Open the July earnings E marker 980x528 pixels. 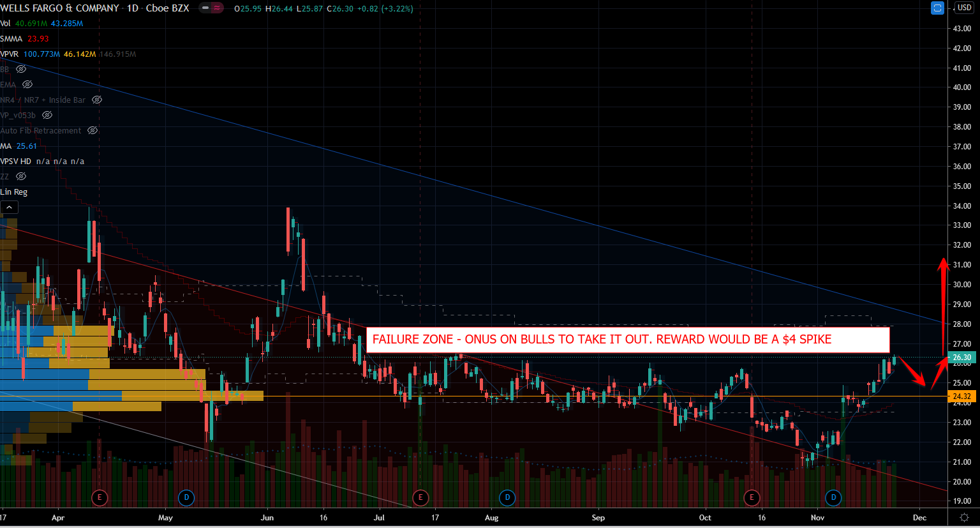coord(420,497)
